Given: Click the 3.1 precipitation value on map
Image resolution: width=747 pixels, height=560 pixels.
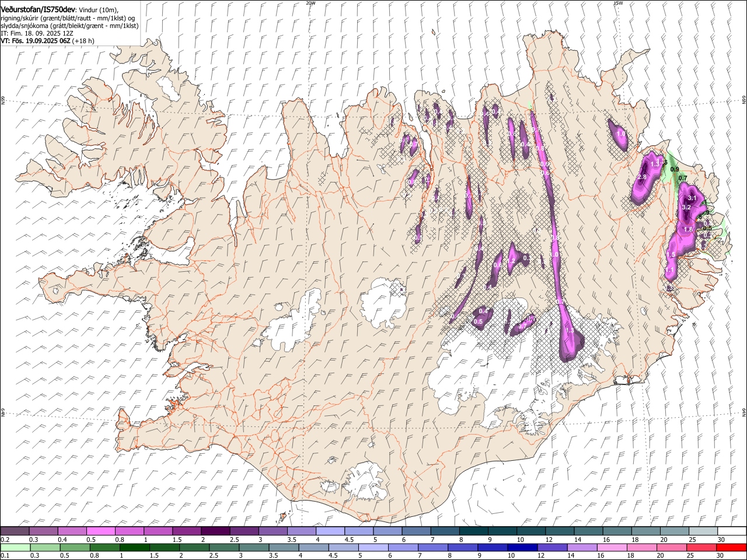Looking at the screenshot, I should tap(693, 198).
